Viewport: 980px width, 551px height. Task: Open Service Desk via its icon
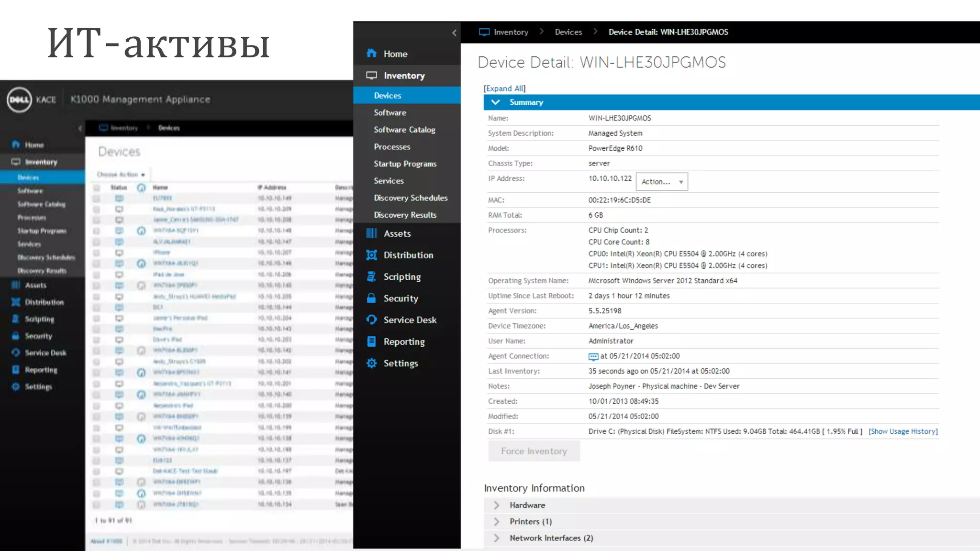point(371,320)
